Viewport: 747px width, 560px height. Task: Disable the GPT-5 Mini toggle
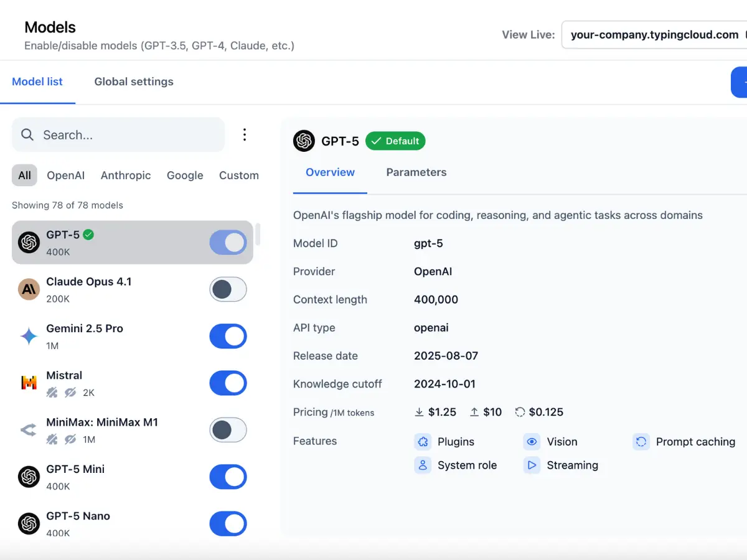click(228, 477)
